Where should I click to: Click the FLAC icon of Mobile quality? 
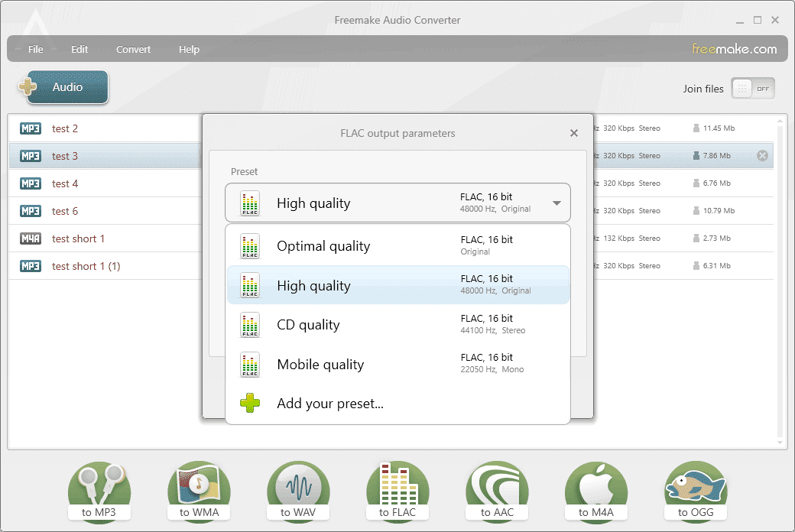(x=250, y=364)
